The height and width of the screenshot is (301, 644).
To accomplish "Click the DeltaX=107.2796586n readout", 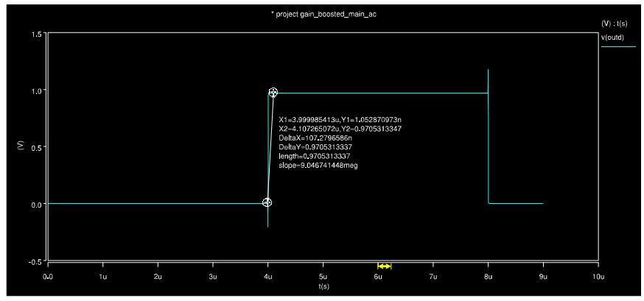I will click(x=315, y=138).
